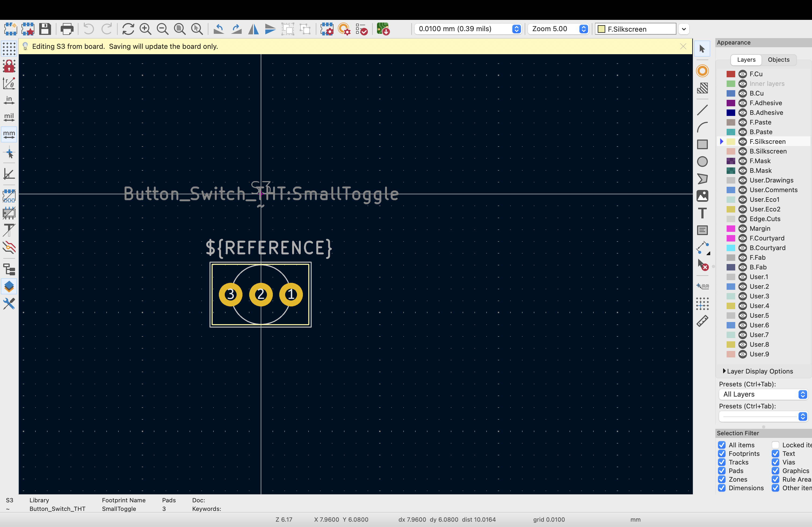Hide the Edge.Cuts layer
This screenshot has height=527, width=812.
(x=742, y=219)
